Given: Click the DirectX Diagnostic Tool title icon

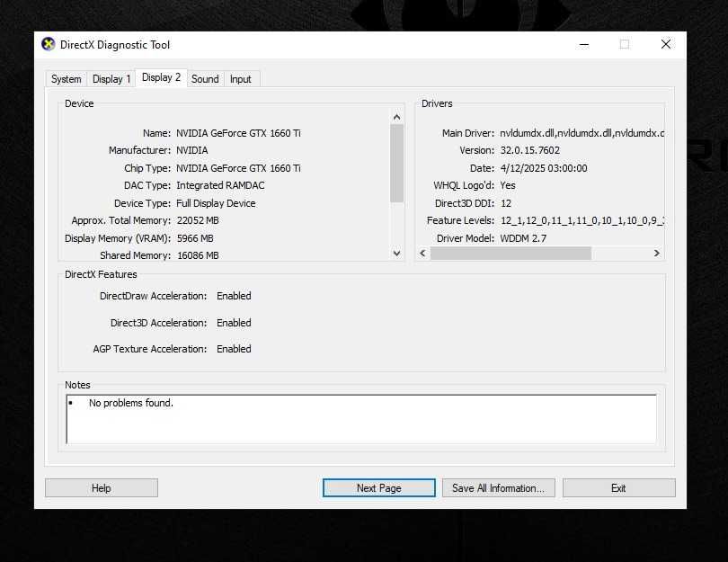Looking at the screenshot, I should point(49,45).
